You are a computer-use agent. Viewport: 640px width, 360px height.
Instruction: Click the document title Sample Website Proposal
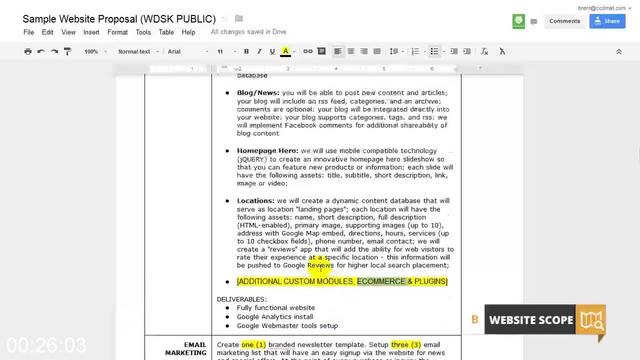[119, 19]
